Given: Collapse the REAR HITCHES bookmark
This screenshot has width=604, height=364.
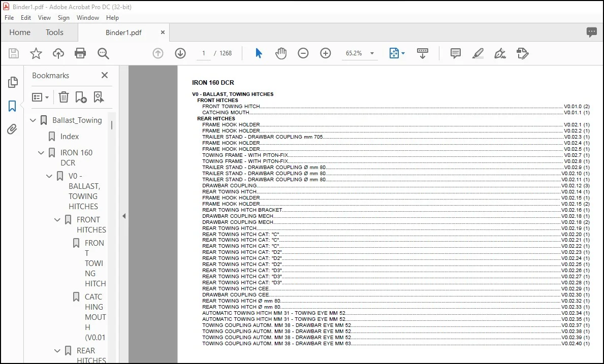Looking at the screenshot, I should click(57, 351).
